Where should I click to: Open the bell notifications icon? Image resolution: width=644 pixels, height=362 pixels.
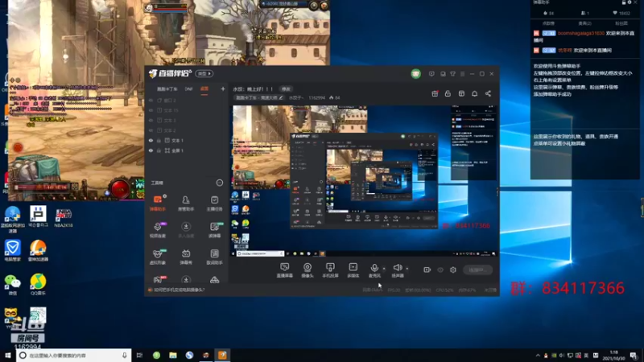(474, 93)
